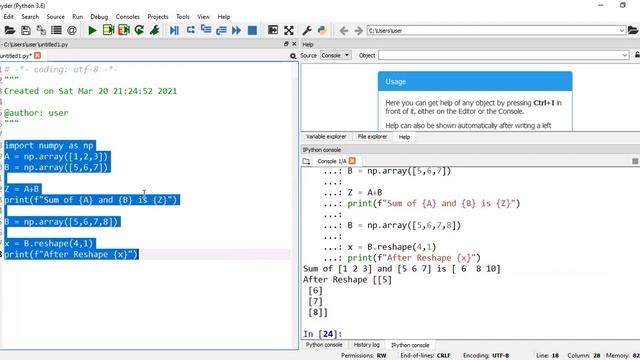640x360 pixels.
Task: Open the Source menu
Action: point(56,17)
